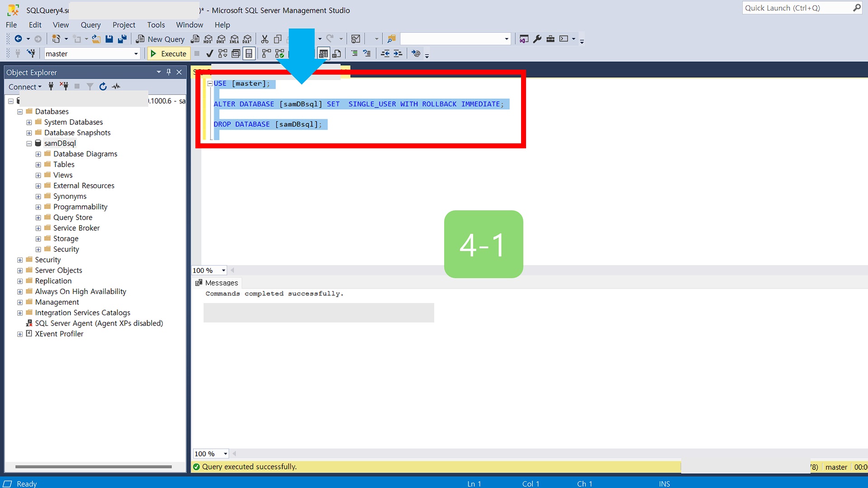Select SQL Server Agent node

tap(99, 323)
